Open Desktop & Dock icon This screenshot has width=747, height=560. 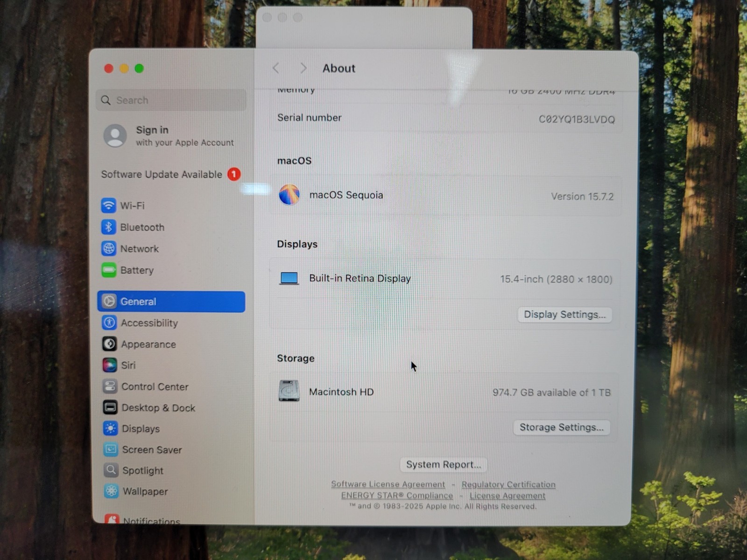point(110,407)
